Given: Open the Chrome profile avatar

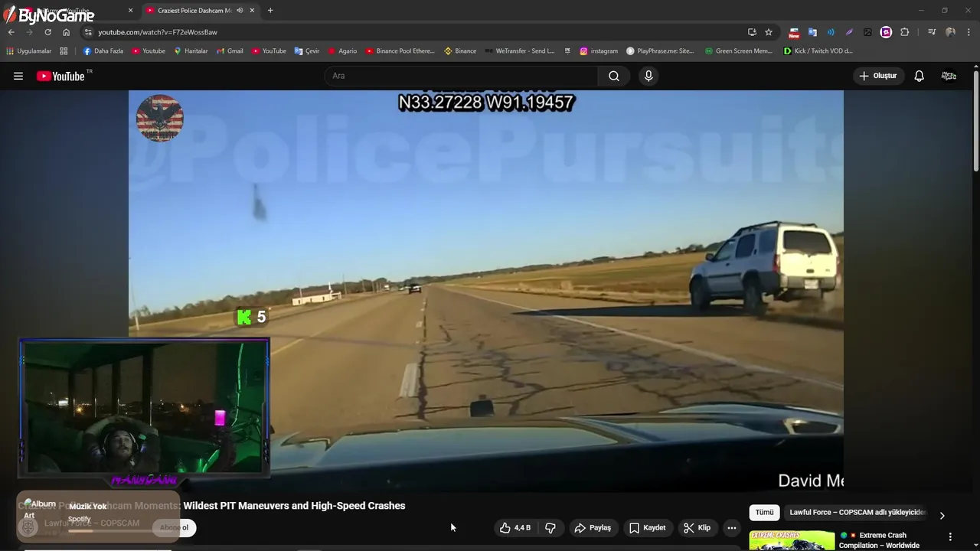Looking at the screenshot, I should (950, 32).
